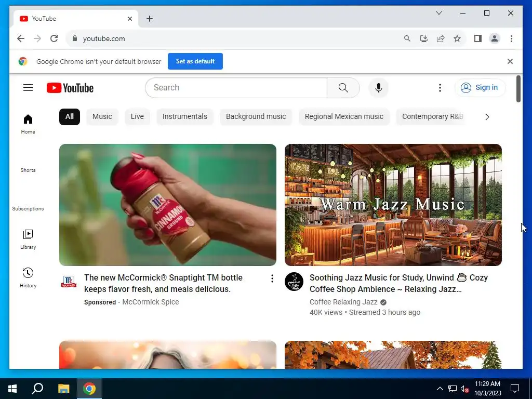Click Chrome icon in taskbar
This screenshot has height=399, width=532.
pos(89,389)
